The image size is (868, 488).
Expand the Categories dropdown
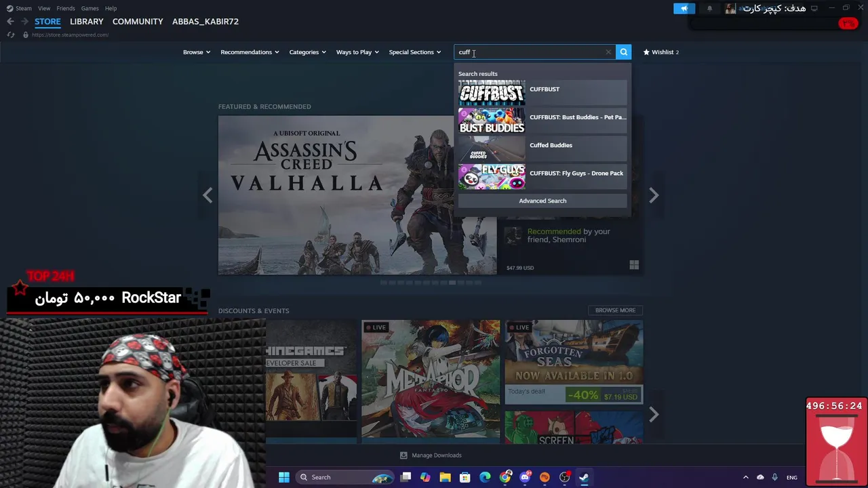[308, 52]
